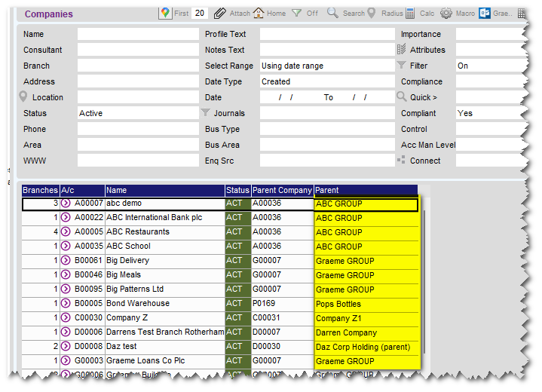Click the Attach paperclip icon
Viewport: 542px width, 392px height.
coord(219,14)
